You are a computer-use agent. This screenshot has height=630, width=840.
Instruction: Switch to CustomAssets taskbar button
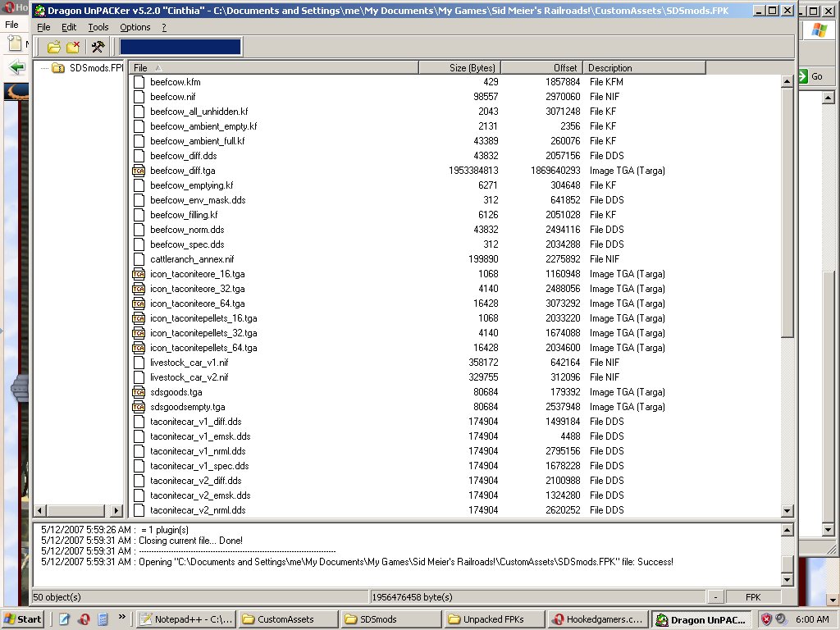288,619
